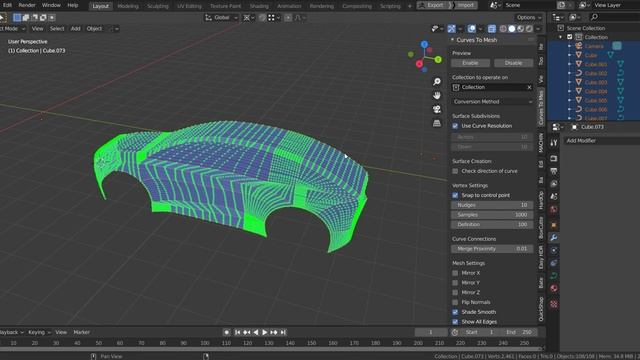Enable Mirror X checkbox
Image resolution: width=640 pixels, height=360 pixels.
[455, 273]
